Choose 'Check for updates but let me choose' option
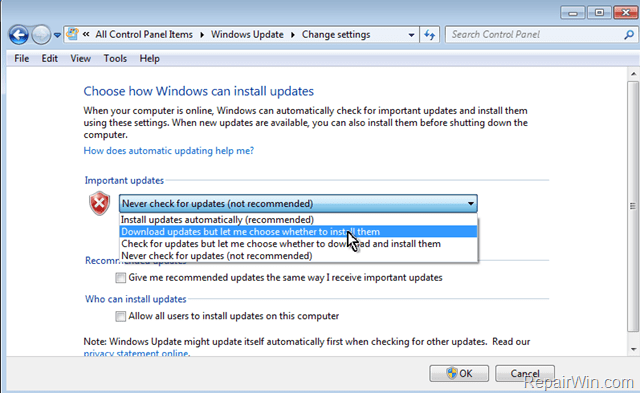This screenshot has width=640, height=393. tap(298, 244)
